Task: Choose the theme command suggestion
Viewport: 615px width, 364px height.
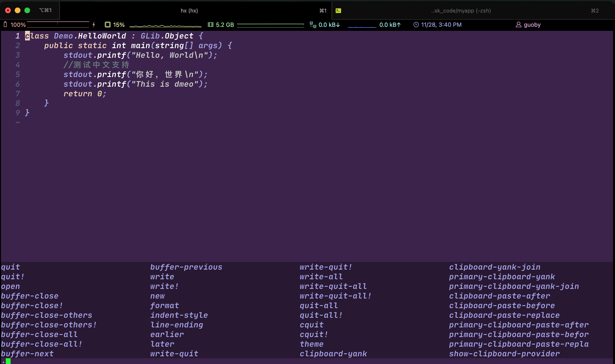Action: (x=311, y=344)
